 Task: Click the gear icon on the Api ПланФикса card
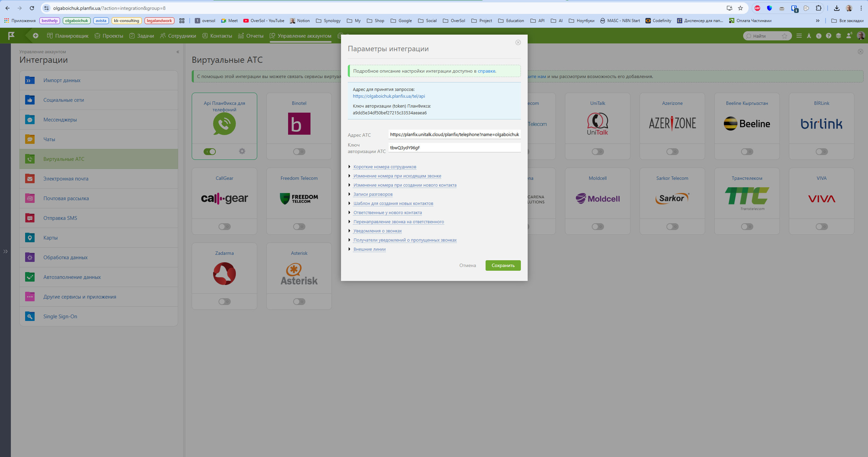(242, 151)
